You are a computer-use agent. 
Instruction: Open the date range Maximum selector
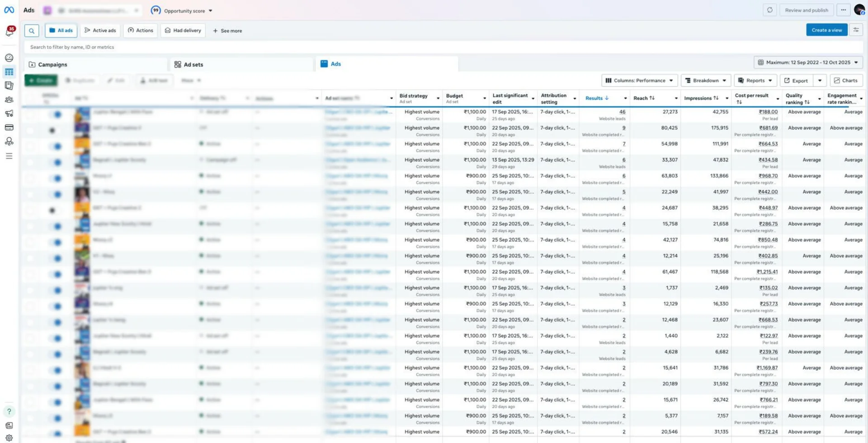[808, 62]
